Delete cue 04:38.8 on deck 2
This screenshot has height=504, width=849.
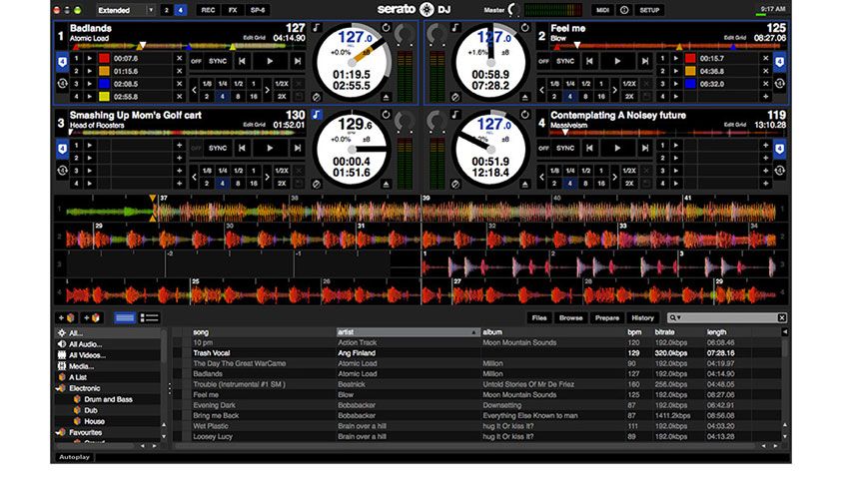(x=765, y=71)
